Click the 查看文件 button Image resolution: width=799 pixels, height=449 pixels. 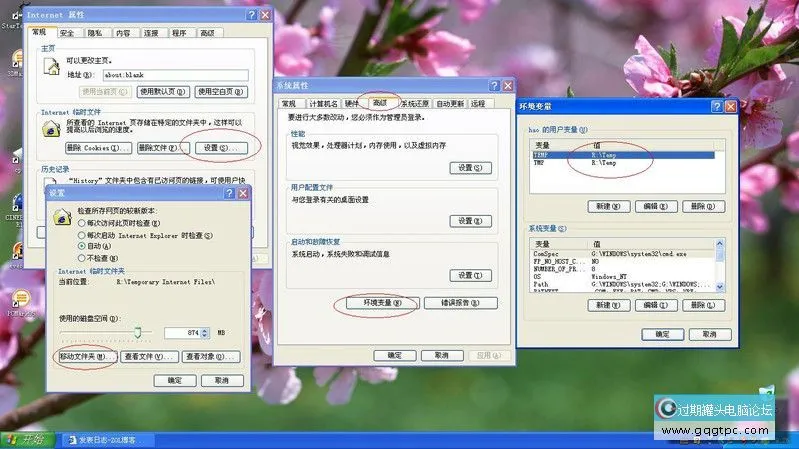click(x=149, y=357)
